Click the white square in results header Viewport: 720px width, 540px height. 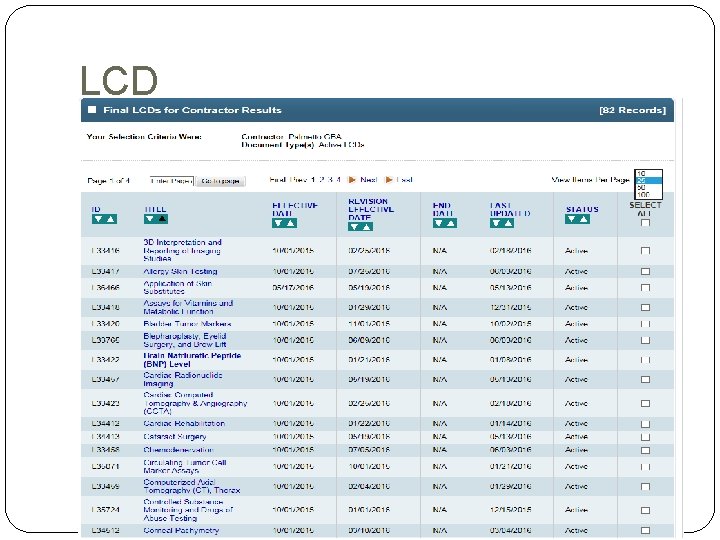[92, 109]
